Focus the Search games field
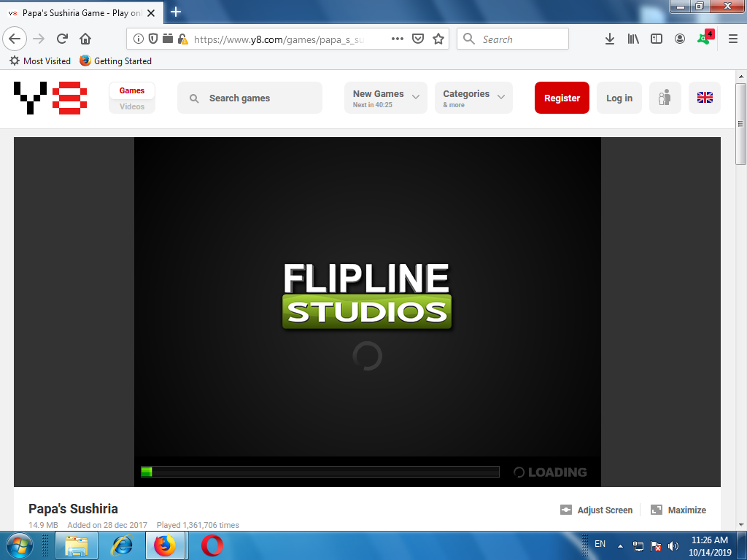The height and width of the screenshot is (560, 747). pyautogui.click(x=249, y=98)
